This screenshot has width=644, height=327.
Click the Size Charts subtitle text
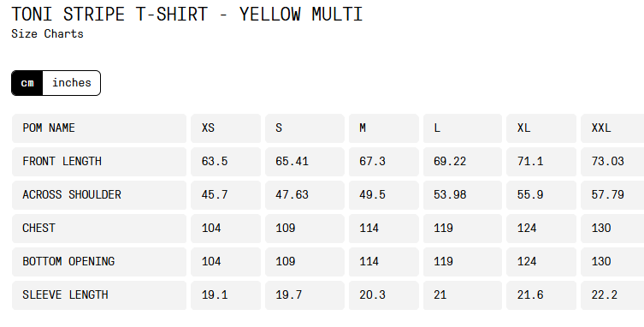point(47,33)
